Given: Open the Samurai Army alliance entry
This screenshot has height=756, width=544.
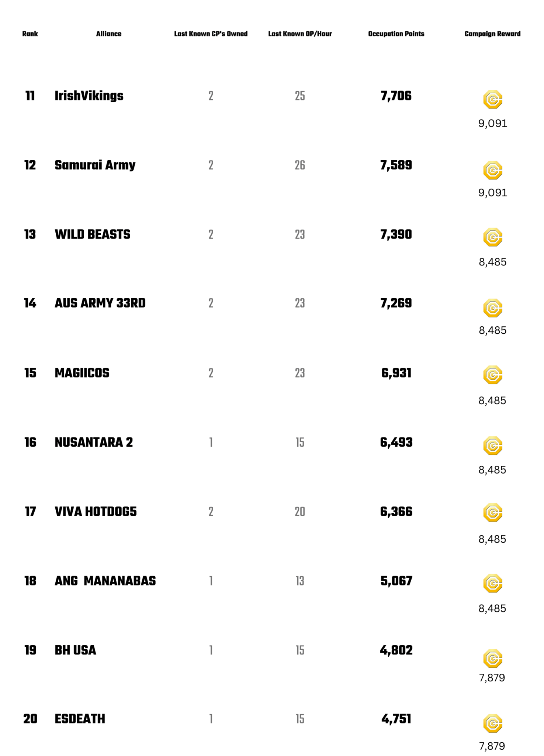Looking at the screenshot, I should click(95, 165).
